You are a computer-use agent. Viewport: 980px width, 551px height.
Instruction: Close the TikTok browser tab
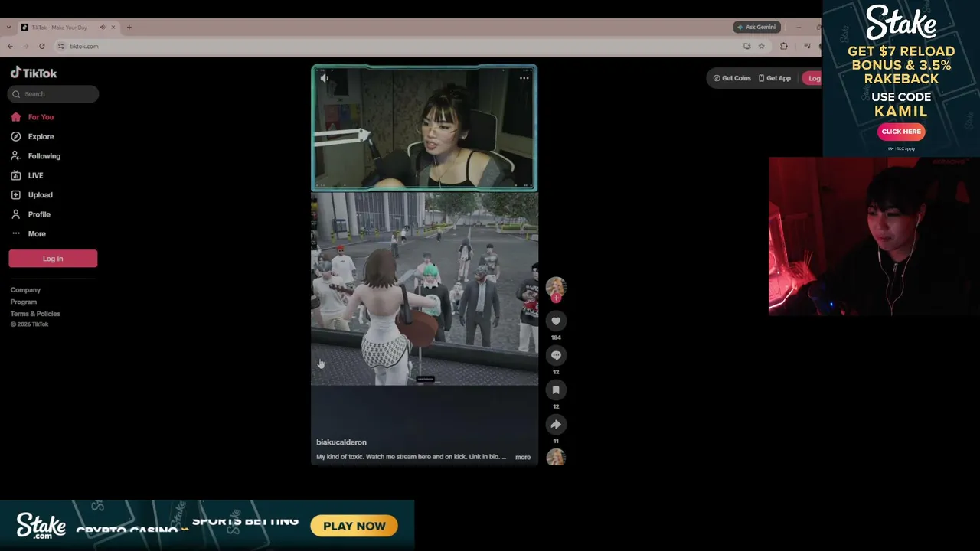coord(113,28)
